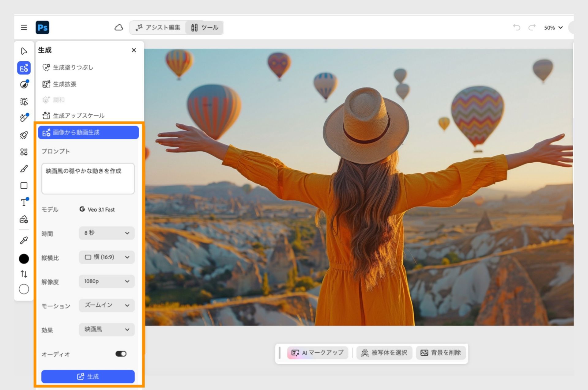588x390 pixels.
Task: Click the black foreground color swatch
Action: [24, 259]
